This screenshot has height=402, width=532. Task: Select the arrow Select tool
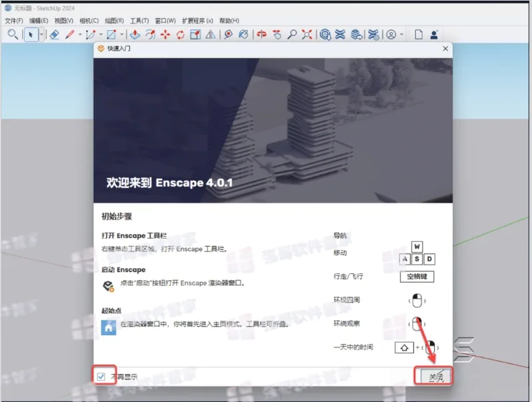31,35
